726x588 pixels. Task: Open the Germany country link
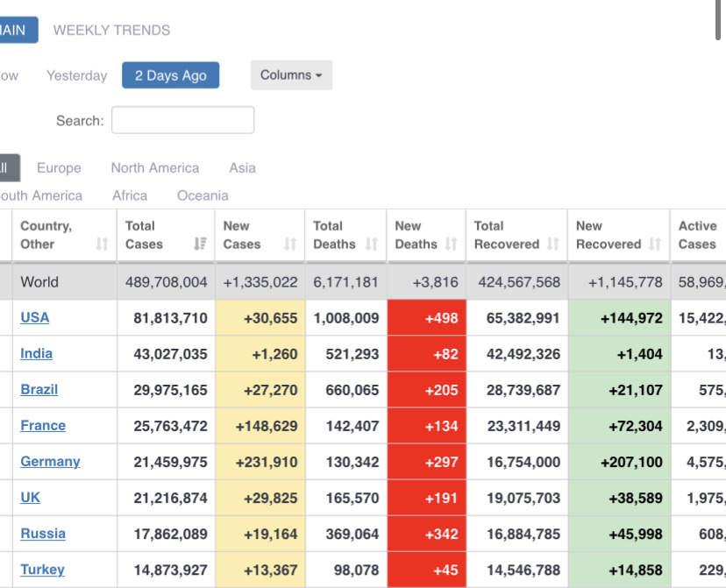pos(50,462)
